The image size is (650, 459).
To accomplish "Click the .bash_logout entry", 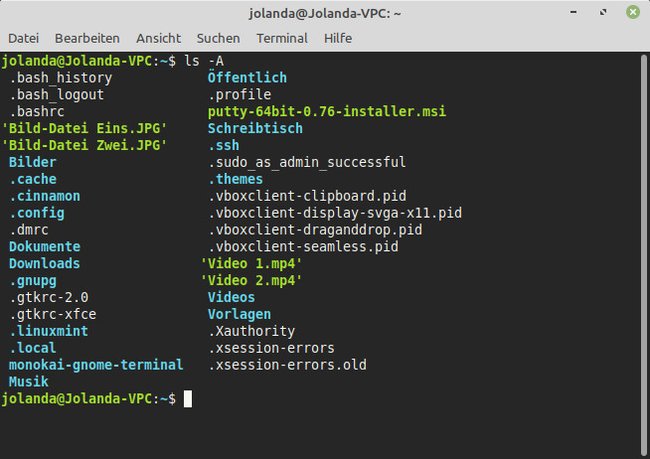I will pos(56,95).
